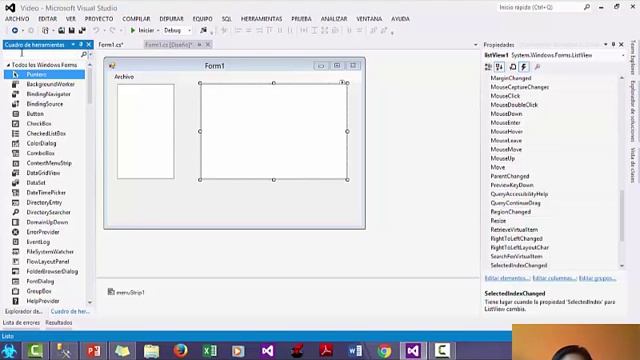Image resolution: width=640 pixels, height=360 pixels.
Task: Click the New Project toolbar icon
Action: coord(45,30)
